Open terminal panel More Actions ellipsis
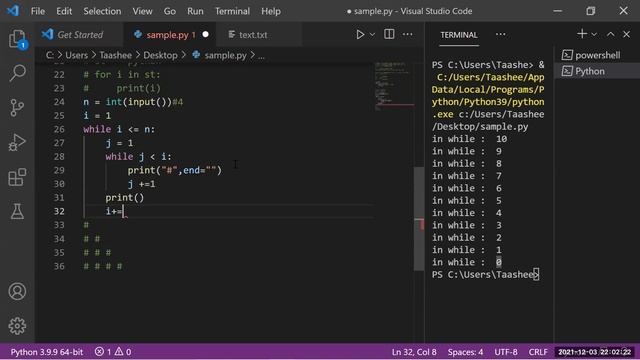Screen dimensions: 640x360 tap(500, 35)
